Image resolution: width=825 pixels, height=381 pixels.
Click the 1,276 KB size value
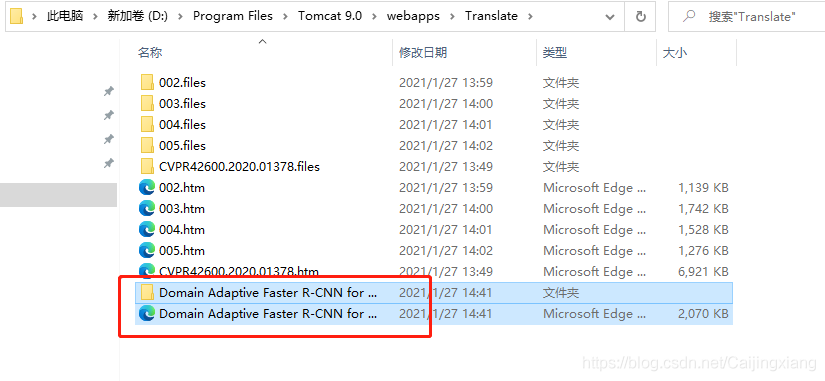coord(703,251)
